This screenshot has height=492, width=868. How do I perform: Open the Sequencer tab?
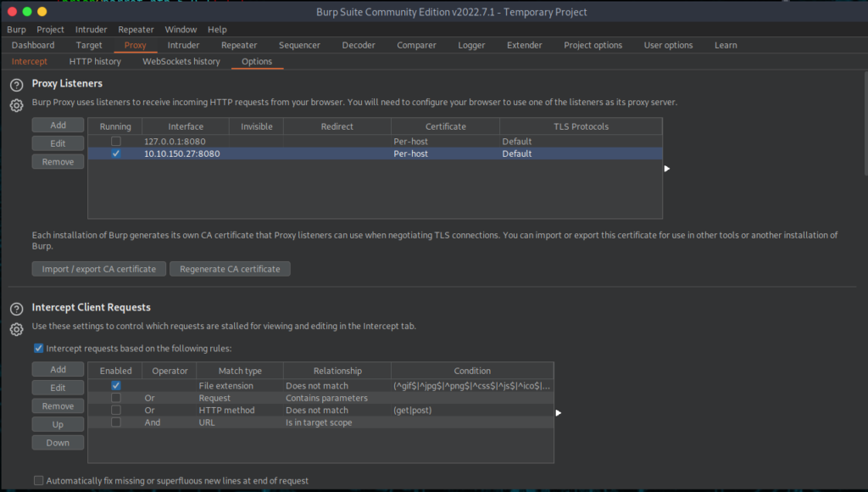[299, 45]
